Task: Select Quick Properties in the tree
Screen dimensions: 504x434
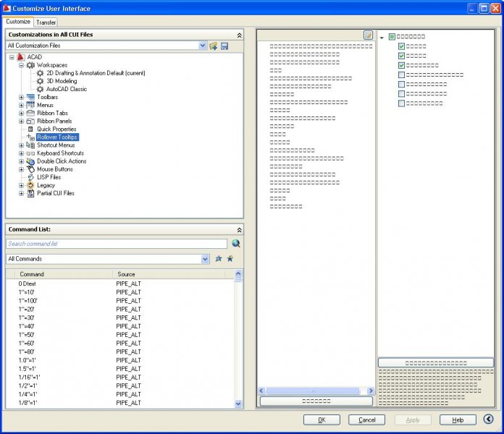Action: pos(56,129)
